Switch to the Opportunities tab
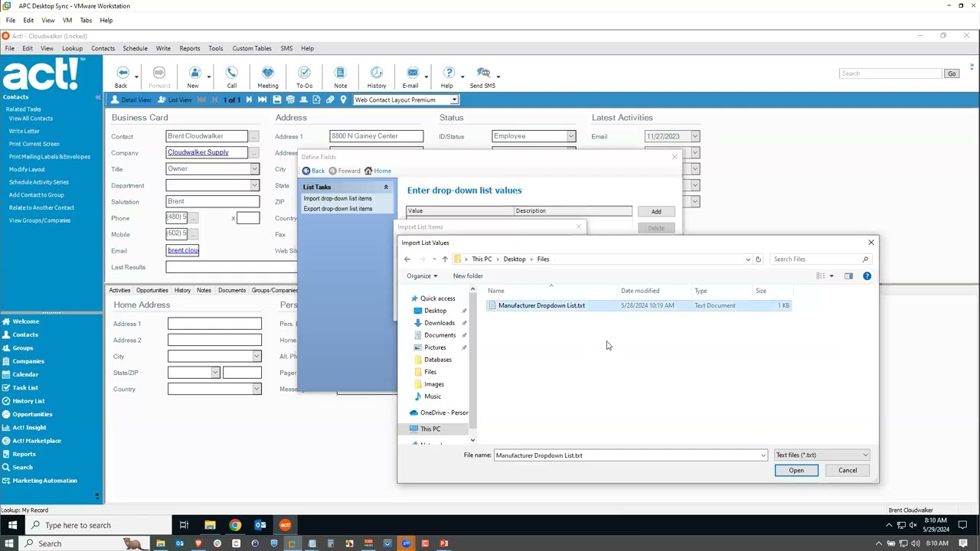The width and height of the screenshot is (980, 551). tap(152, 291)
